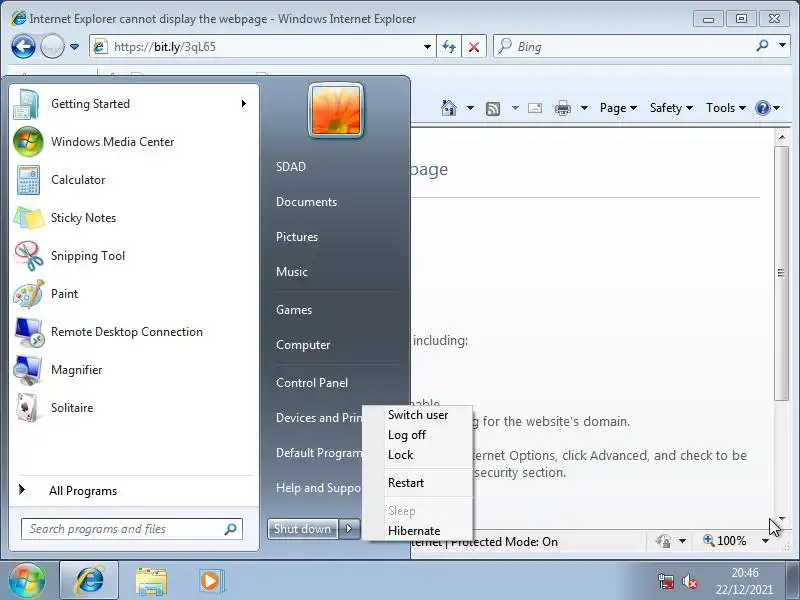Image resolution: width=800 pixels, height=600 pixels.
Task: Open Getting Started from Start menu
Action: pos(134,104)
